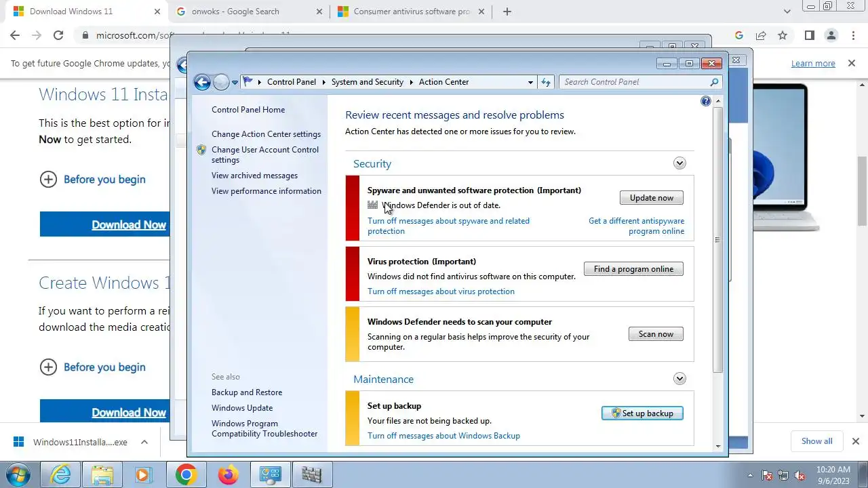This screenshot has height=488, width=868.
Task: Open Control Panel Home
Action: (248, 110)
